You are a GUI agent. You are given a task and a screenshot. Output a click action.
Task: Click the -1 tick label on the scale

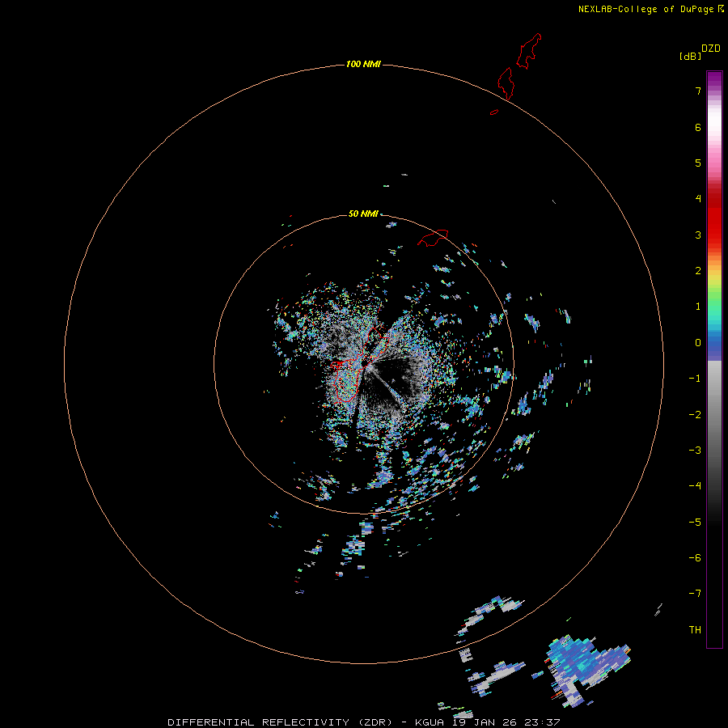pos(695,379)
